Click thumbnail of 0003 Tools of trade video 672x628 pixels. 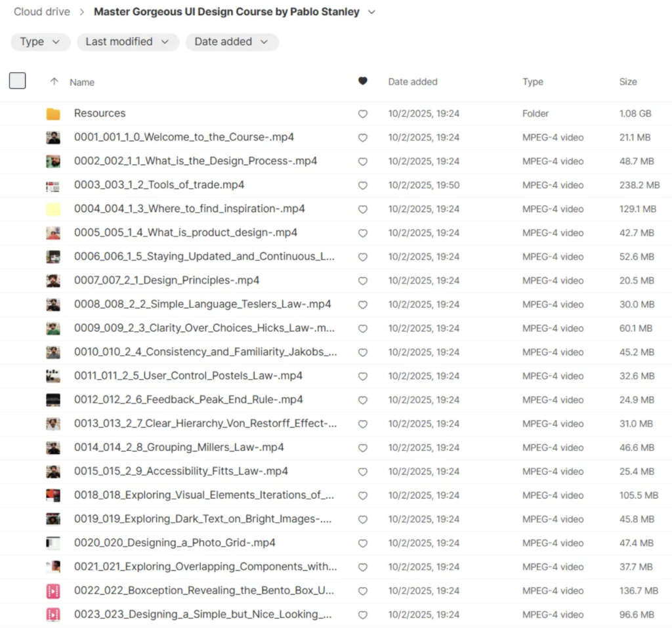click(x=53, y=186)
